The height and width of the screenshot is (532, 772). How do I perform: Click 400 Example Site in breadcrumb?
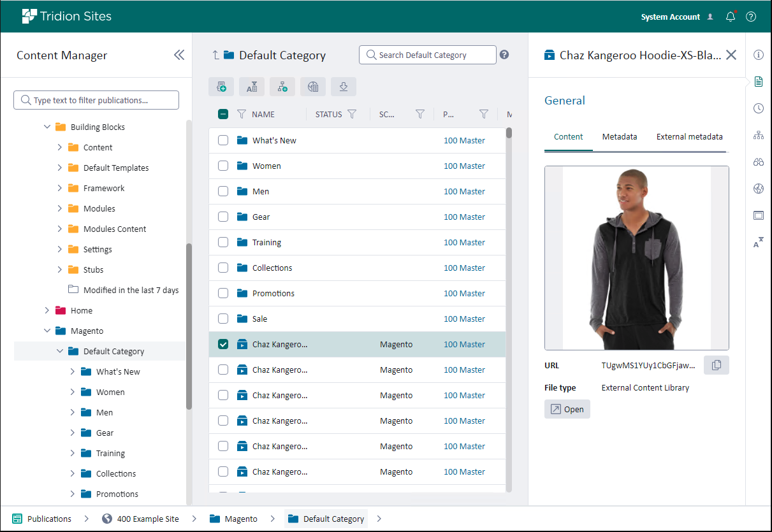tap(147, 519)
